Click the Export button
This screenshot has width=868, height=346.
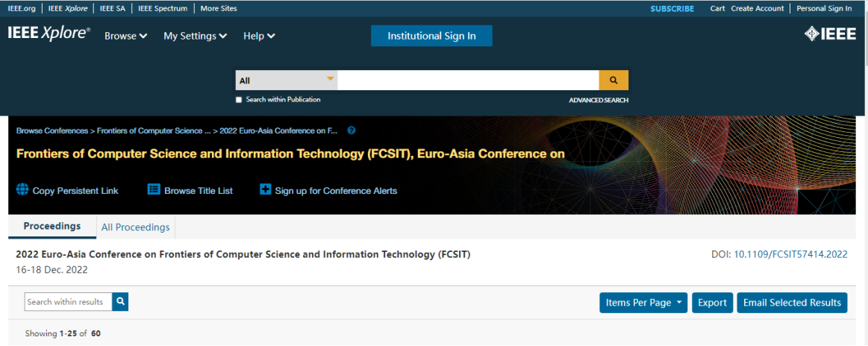point(713,303)
